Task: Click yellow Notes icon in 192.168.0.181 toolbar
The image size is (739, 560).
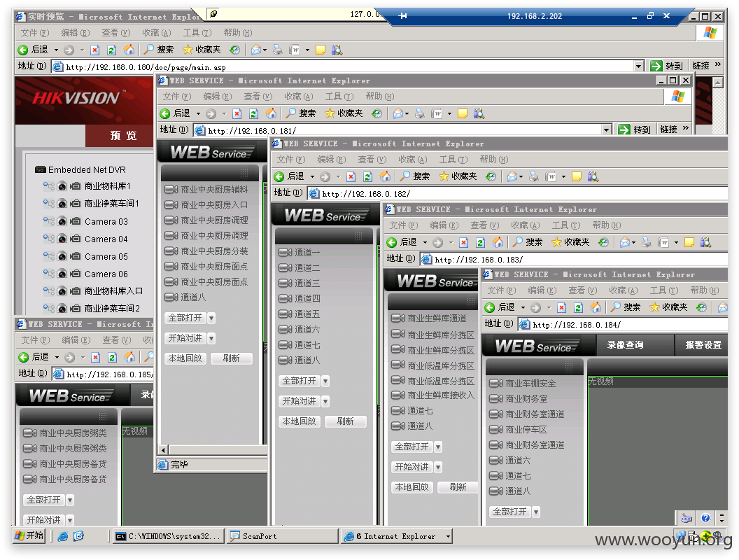Action: tap(463, 113)
